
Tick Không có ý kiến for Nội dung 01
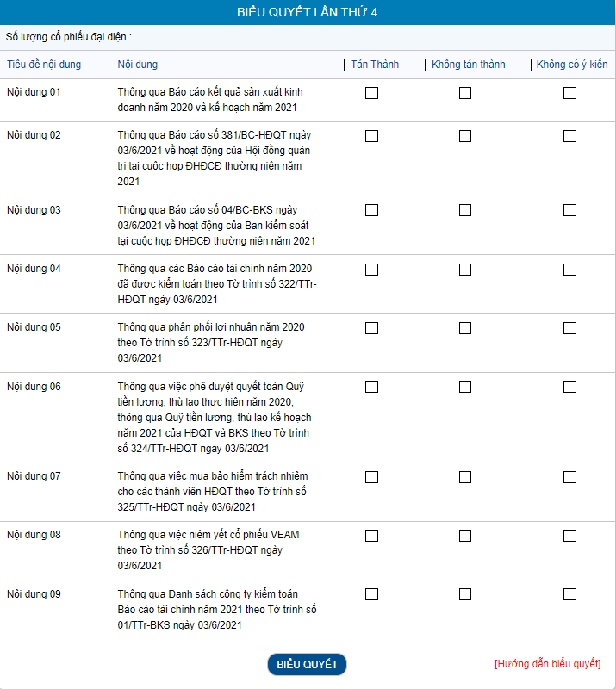point(569,93)
